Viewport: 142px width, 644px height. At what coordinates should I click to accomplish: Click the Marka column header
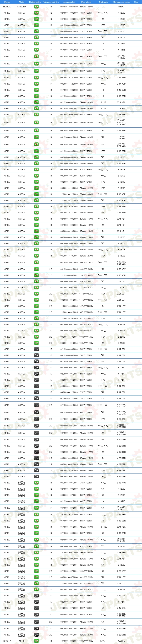click(7, 2)
